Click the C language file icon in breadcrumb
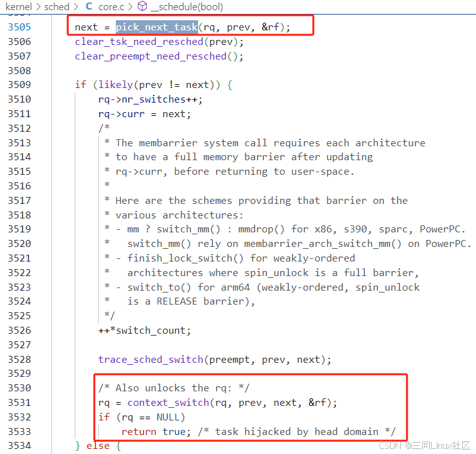 coord(89,6)
